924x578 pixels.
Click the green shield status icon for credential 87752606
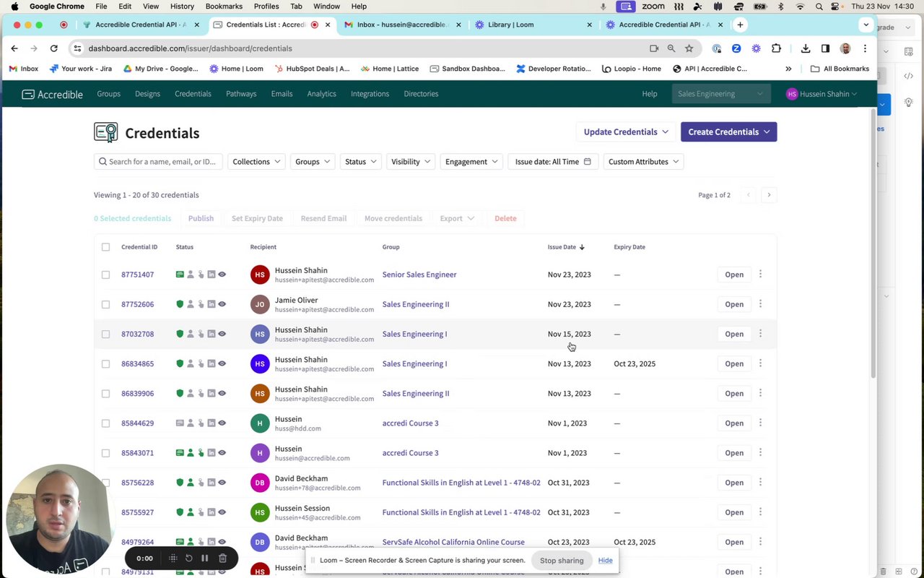[180, 304]
